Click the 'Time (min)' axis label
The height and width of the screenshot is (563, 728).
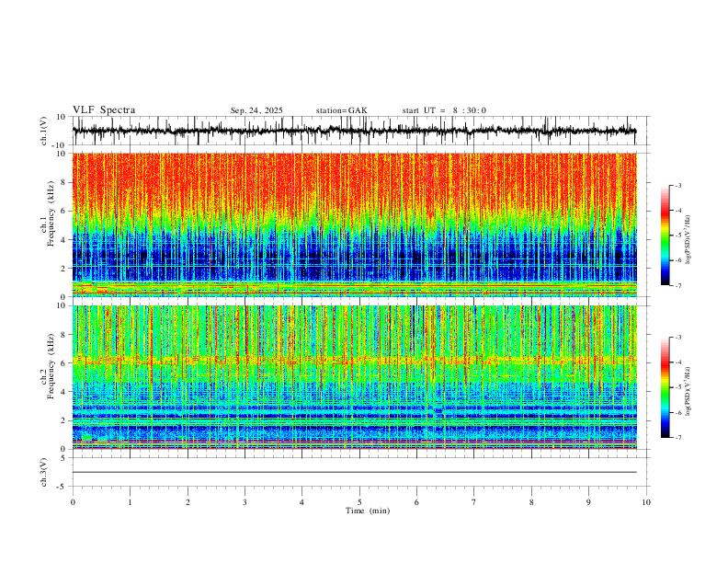pos(368,511)
